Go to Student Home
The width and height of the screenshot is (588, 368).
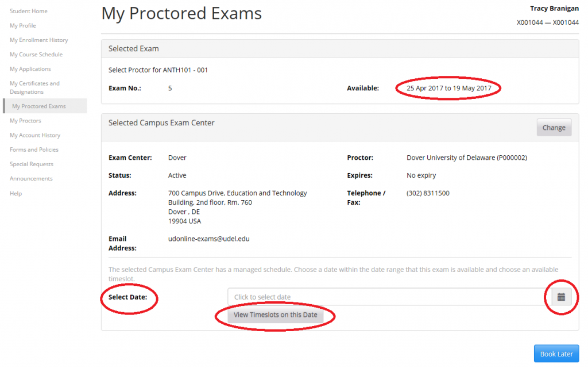(29, 11)
